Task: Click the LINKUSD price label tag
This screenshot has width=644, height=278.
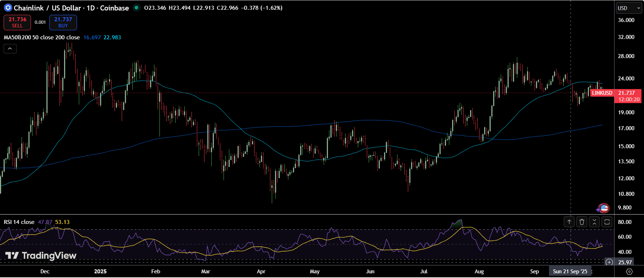Action: [x=602, y=93]
